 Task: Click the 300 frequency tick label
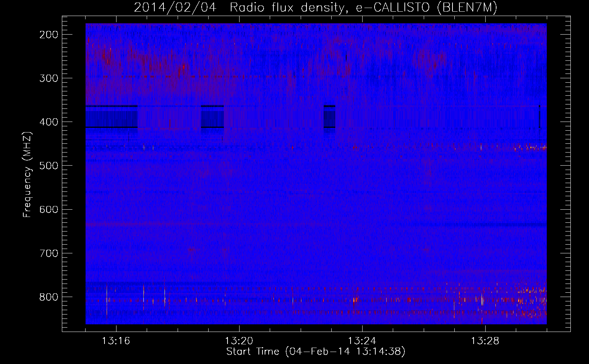[x=49, y=78]
